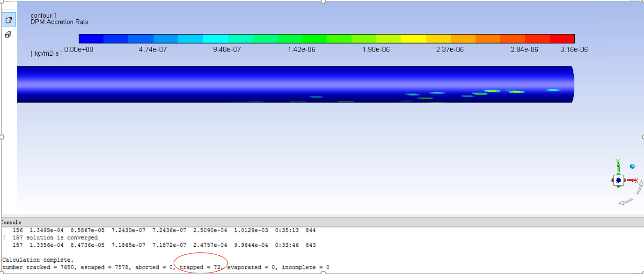Click the '2.37e-06' legend value
644x274 pixels.
450,49
